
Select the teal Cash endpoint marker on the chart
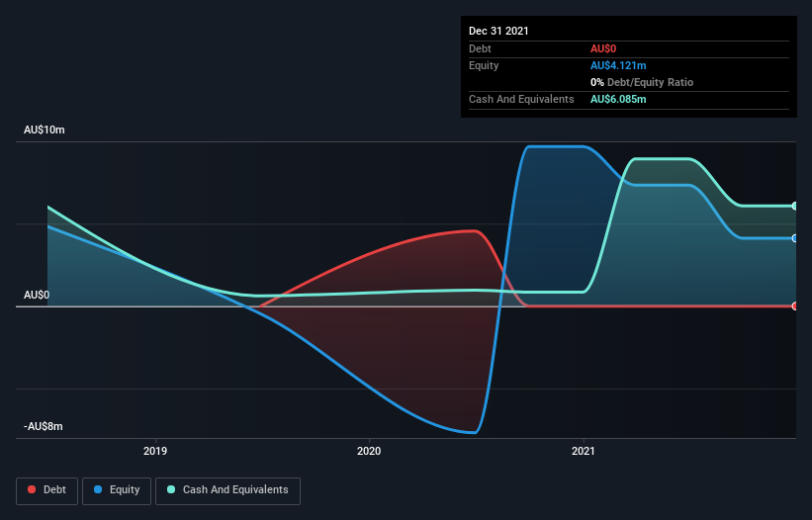tap(795, 206)
